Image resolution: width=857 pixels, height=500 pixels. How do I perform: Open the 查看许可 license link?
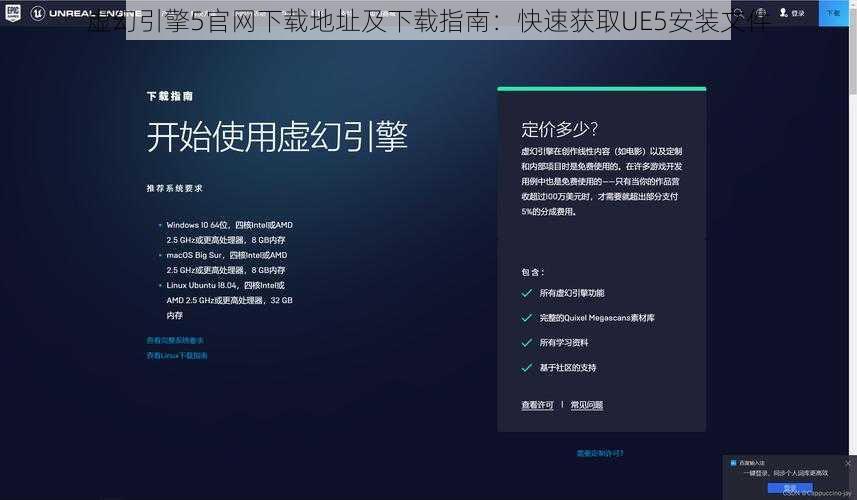point(537,405)
